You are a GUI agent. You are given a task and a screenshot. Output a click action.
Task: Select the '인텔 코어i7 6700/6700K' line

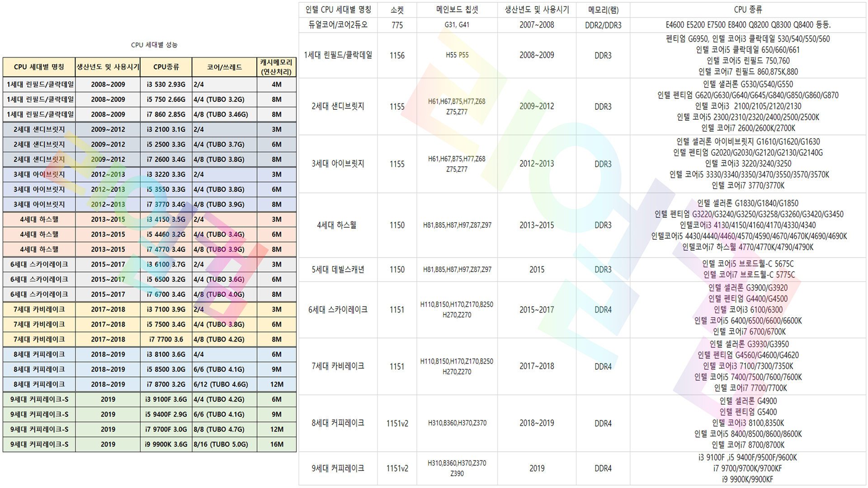click(x=748, y=332)
